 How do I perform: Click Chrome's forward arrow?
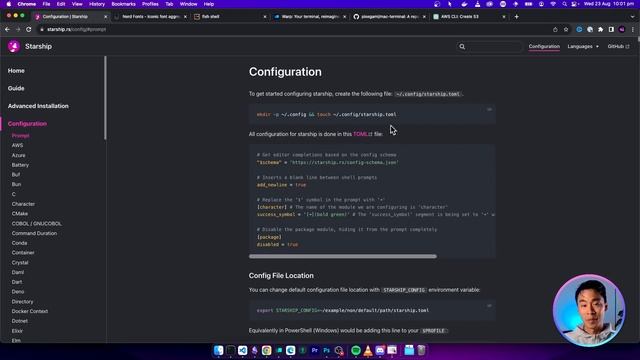tap(18, 29)
